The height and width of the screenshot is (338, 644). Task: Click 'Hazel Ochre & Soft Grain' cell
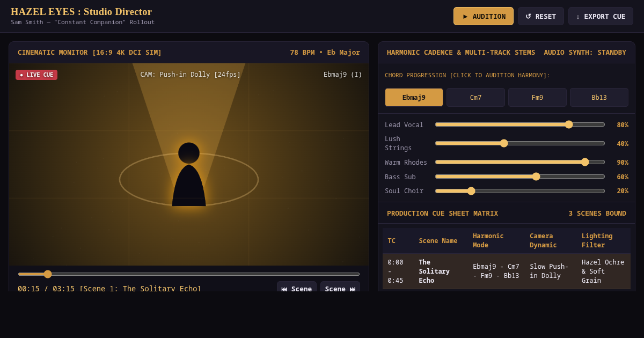click(603, 271)
